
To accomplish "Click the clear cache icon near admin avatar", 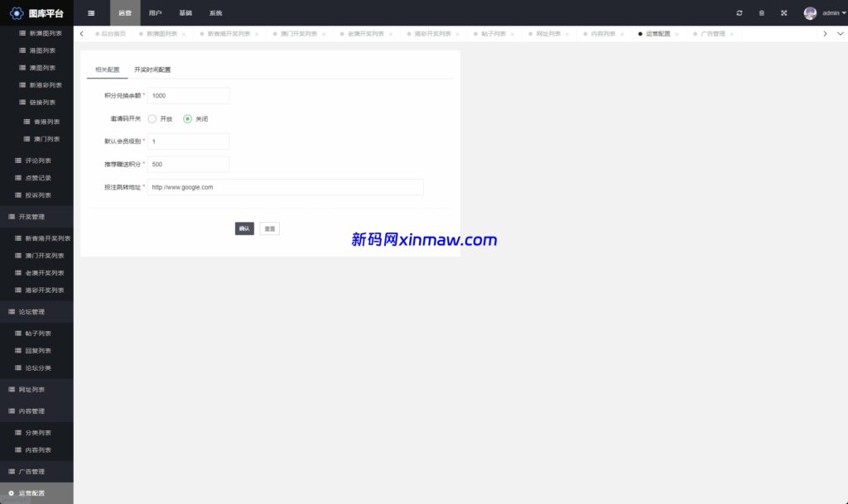I will pos(761,12).
